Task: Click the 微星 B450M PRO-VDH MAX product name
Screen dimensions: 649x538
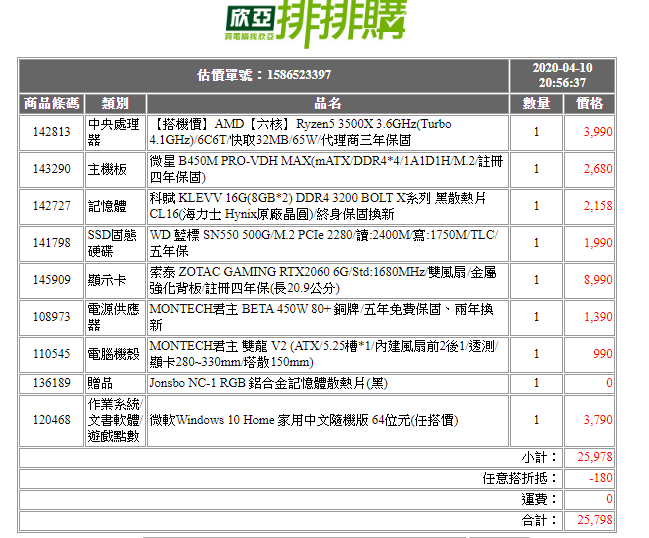Action: [x=326, y=169]
